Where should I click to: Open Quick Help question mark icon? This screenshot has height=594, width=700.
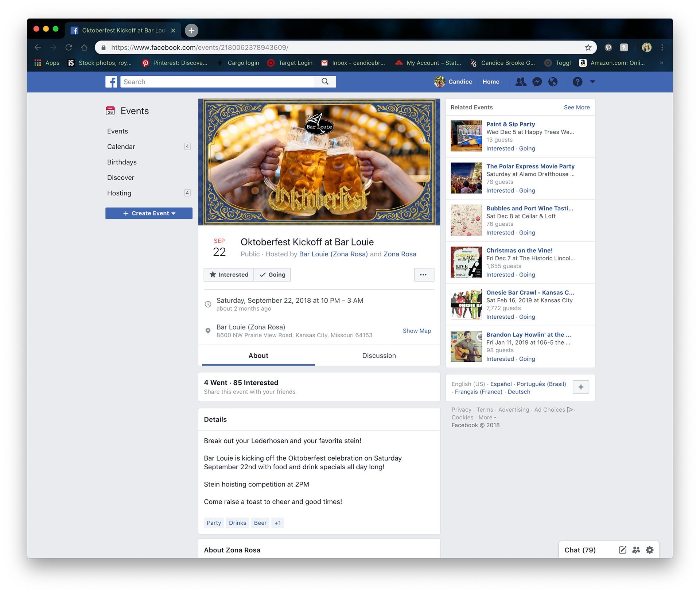[577, 82]
